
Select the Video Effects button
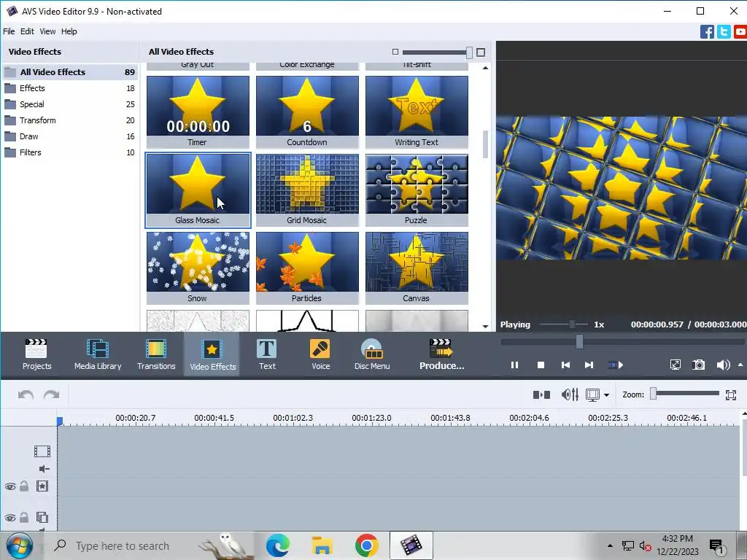click(x=212, y=354)
